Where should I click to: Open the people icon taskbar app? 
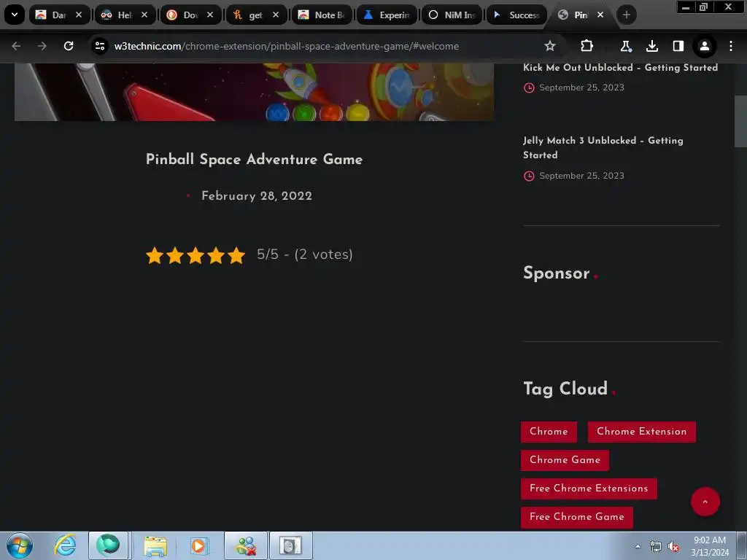246,545
